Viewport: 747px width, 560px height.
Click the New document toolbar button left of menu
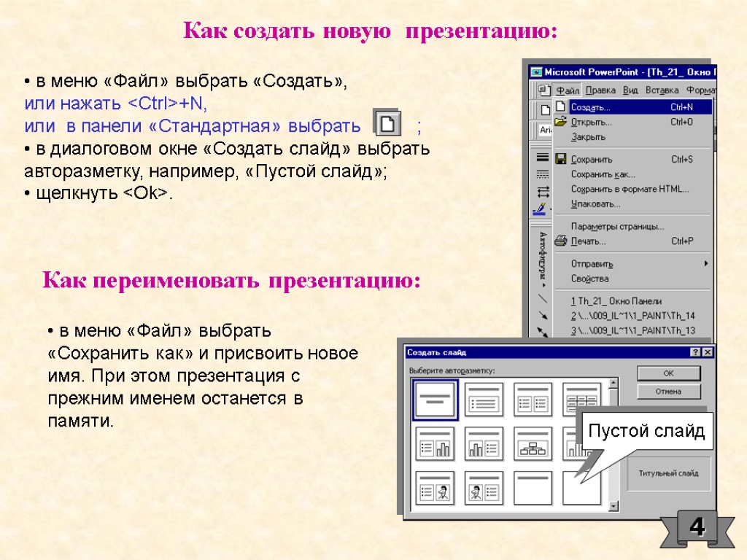coord(545,111)
